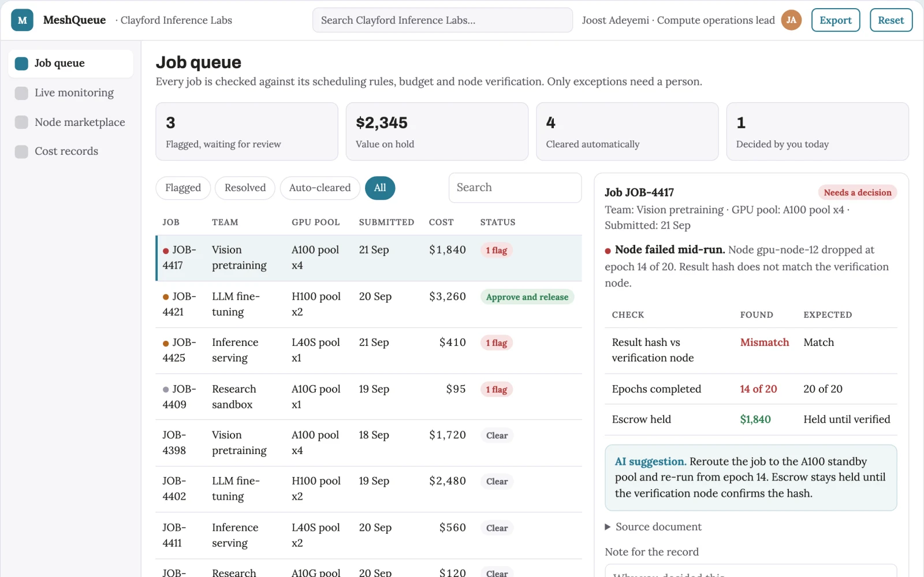
Task: Click the Flagged, waiting for review card
Action: (247, 132)
